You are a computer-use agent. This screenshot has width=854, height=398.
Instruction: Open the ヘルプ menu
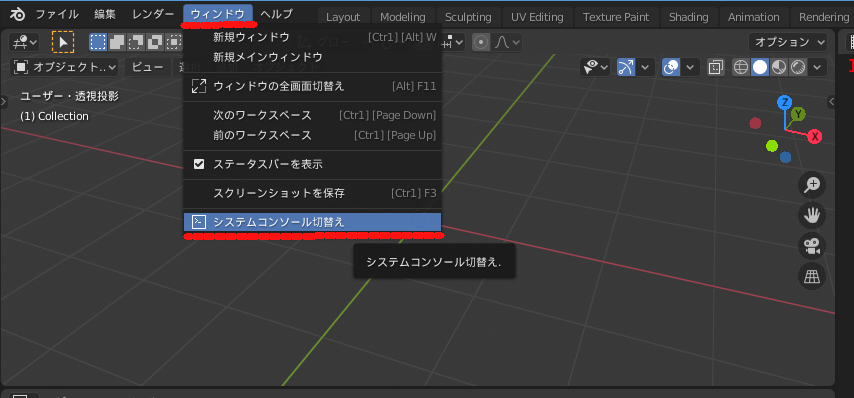tap(276, 14)
